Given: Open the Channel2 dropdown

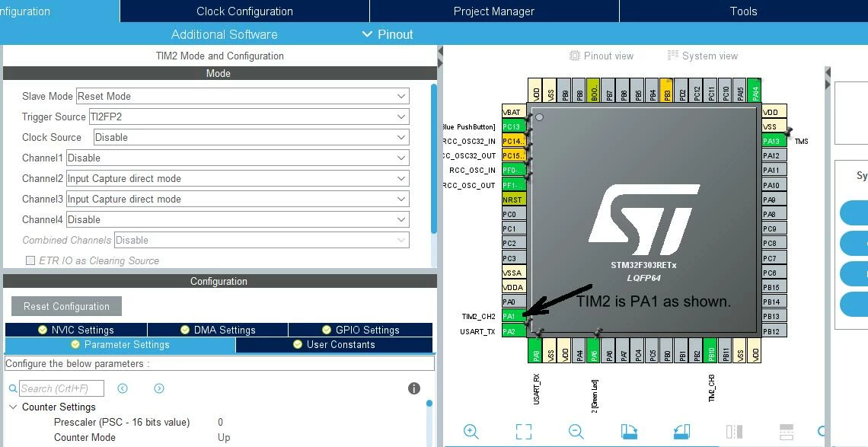Looking at the screenshot, I should [238, 178].
